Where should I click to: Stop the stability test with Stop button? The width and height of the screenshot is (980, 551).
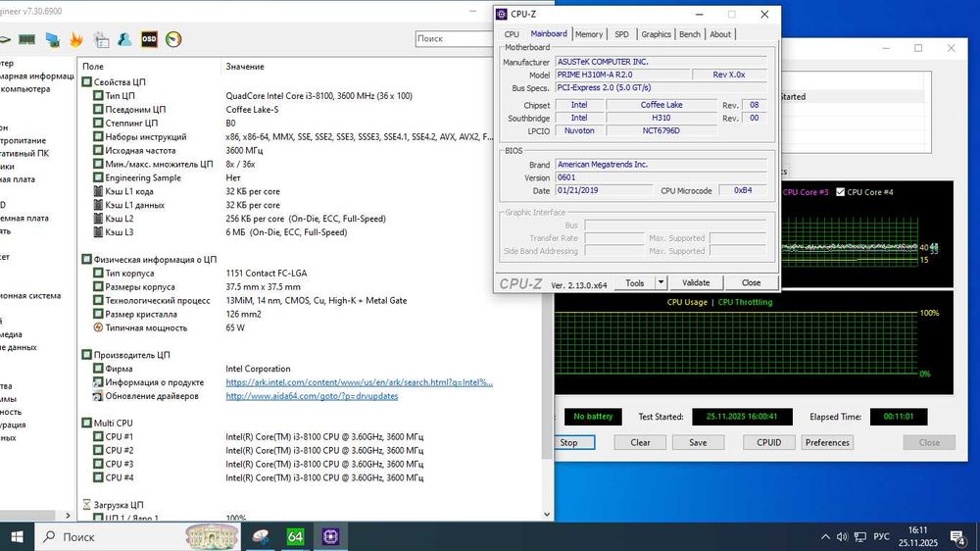pyautogui.click(x=568, y=442)
